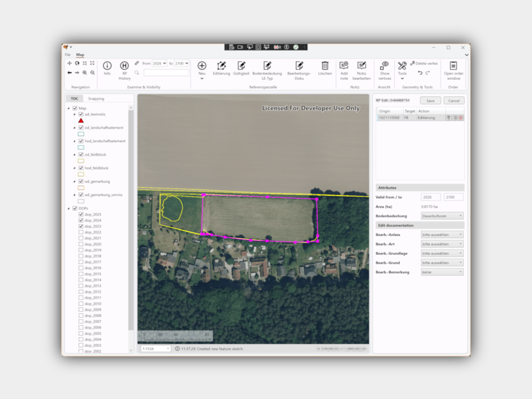
Task: Select the Neu (new feature) icon
Action: coord(202,65)
